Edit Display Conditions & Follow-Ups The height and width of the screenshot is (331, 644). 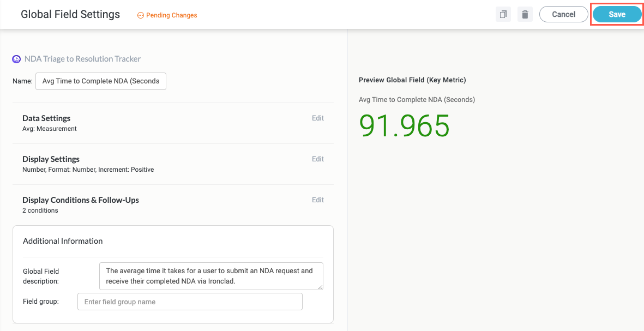[317, 200]
